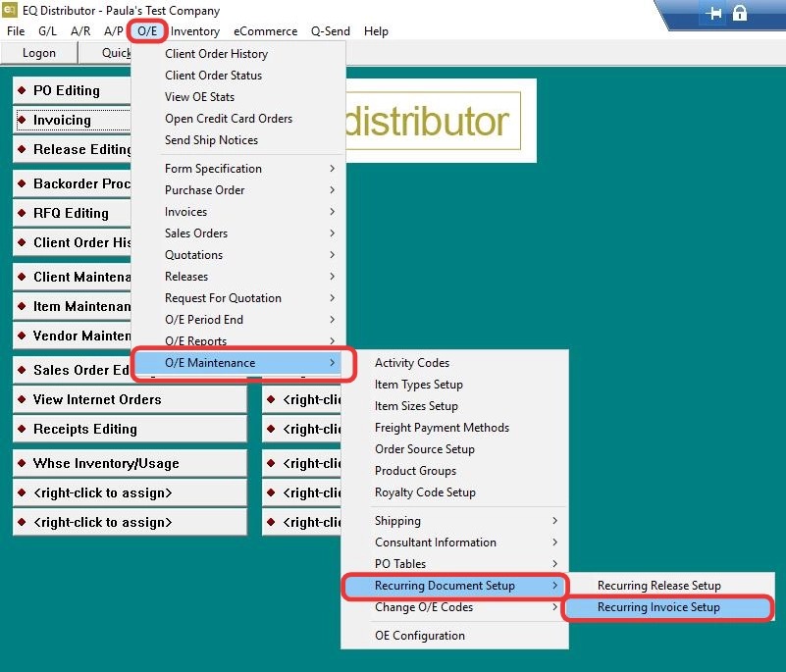
Task: Open Item Maintenance button
Action: 72,306
